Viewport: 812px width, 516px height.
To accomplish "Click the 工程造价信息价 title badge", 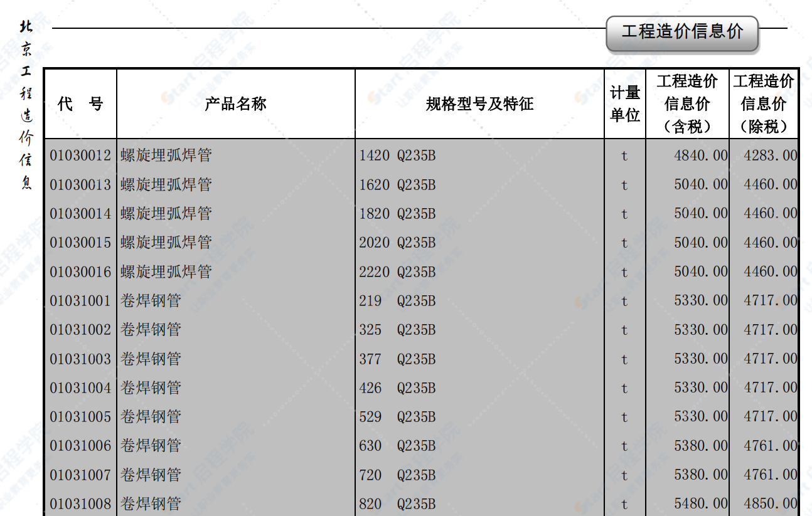I will coord(682,33).
